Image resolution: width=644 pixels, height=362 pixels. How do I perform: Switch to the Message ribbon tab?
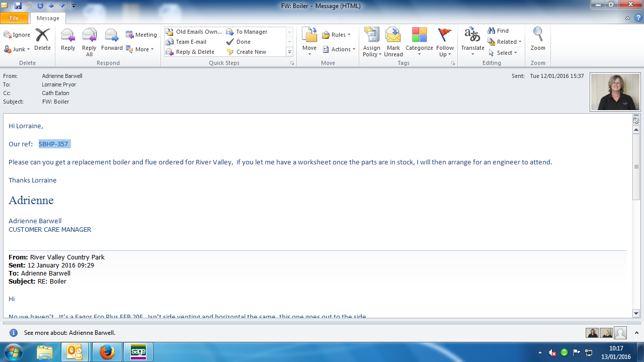click(48, 18)
